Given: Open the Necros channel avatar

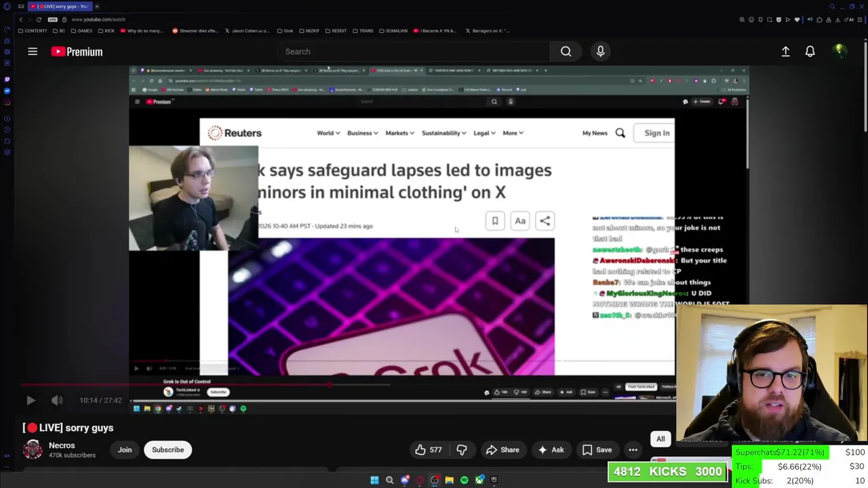Looking at the screenshot, I should coord(33,450).
